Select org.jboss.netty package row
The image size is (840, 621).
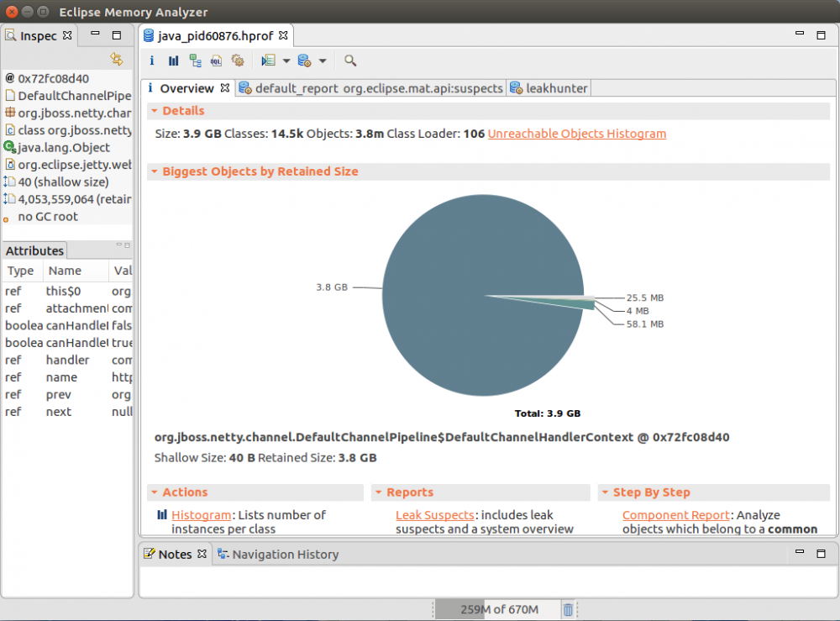point(67,113)
